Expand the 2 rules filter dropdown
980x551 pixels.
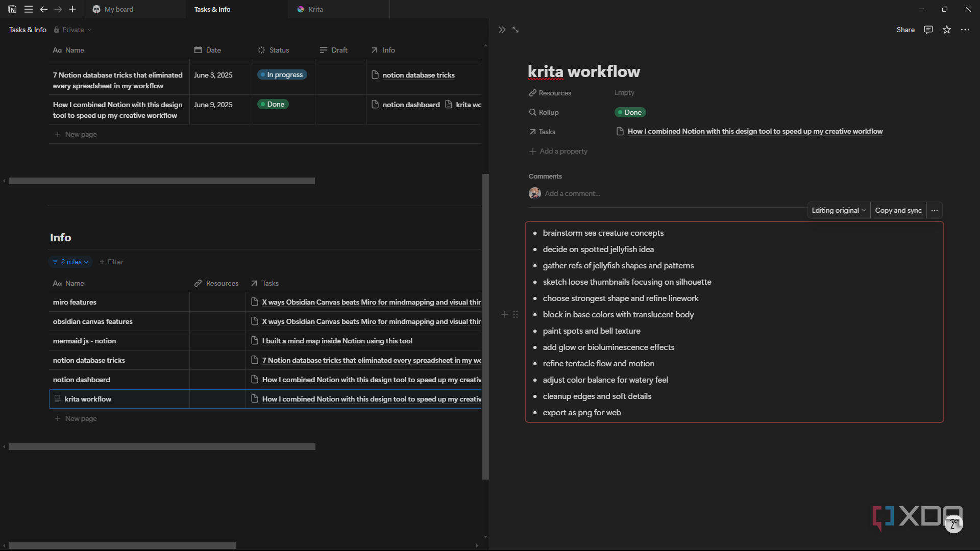(70, 262)
